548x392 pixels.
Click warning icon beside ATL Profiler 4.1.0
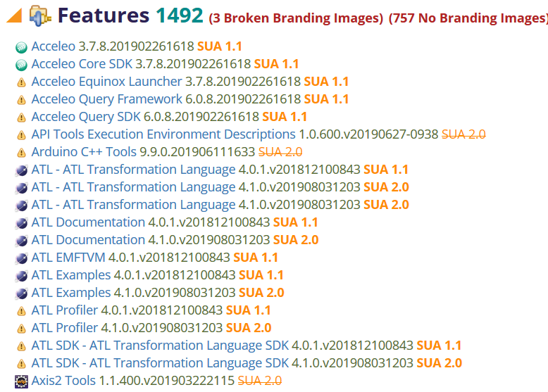pyautogui.click(x=21, y=329)
